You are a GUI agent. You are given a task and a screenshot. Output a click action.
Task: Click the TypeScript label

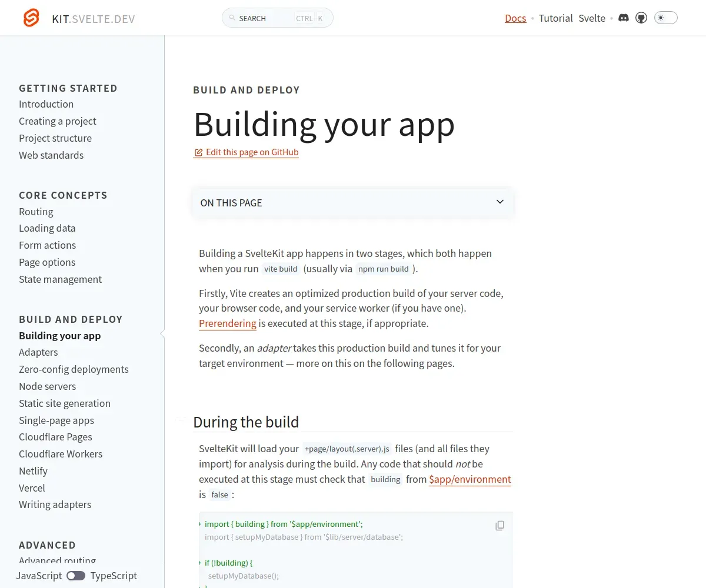[114, 576]
